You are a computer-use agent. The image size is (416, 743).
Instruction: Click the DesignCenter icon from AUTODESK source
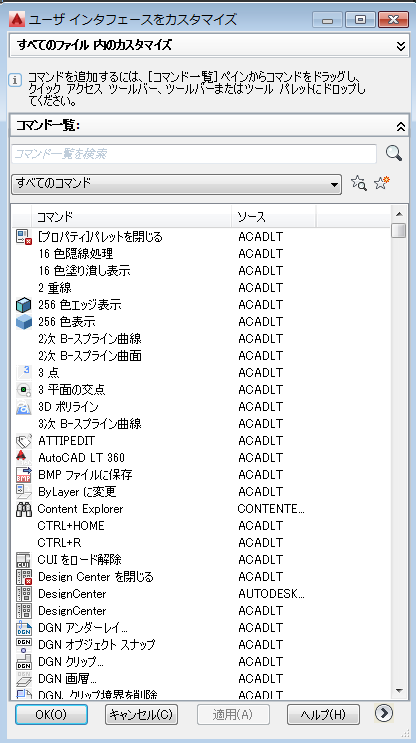click(23, 594)
